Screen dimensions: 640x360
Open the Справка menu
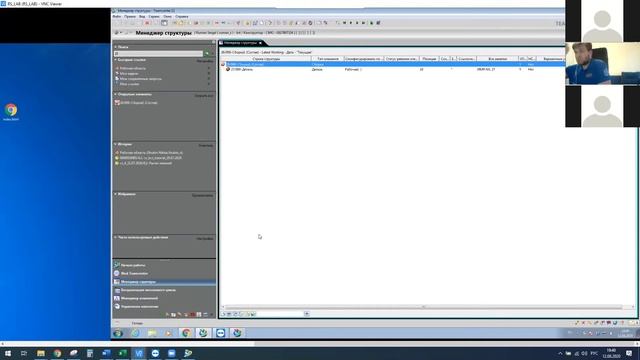pyautogui.click(x=182, y=17)
